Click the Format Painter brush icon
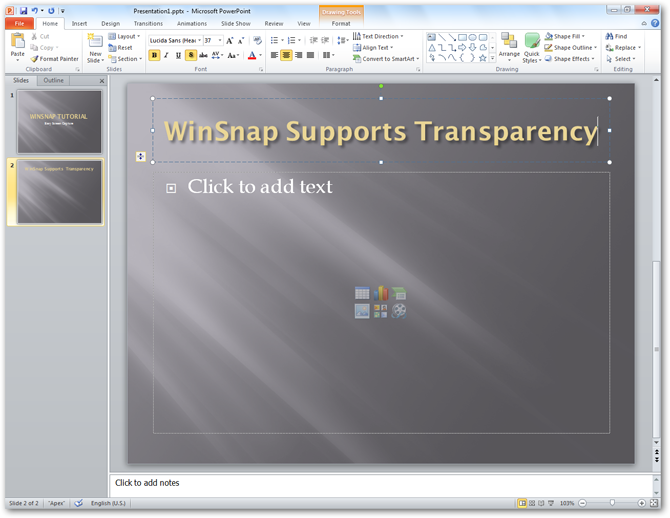Screen dimensions: 670x518 (x=35, y=59)
